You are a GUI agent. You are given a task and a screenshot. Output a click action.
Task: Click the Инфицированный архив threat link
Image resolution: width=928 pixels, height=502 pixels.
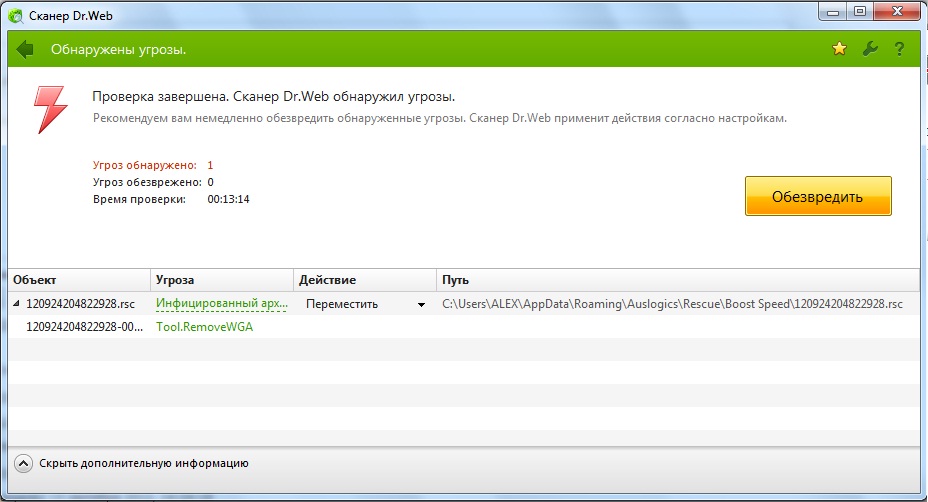point(220,304)
